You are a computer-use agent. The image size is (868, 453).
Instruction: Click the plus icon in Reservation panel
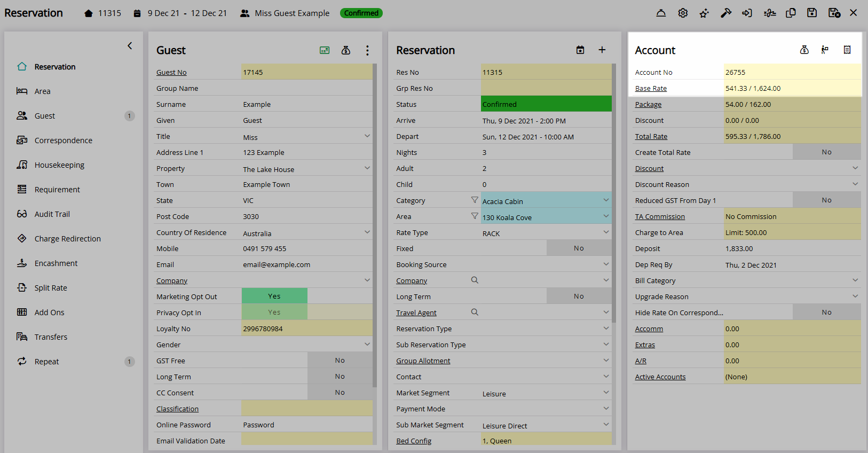pos(602,50)
